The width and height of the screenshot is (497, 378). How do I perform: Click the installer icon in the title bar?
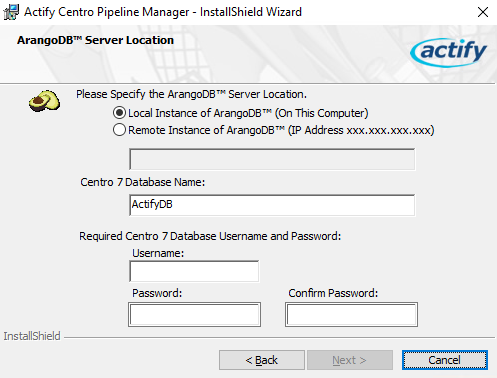(11, 12)
